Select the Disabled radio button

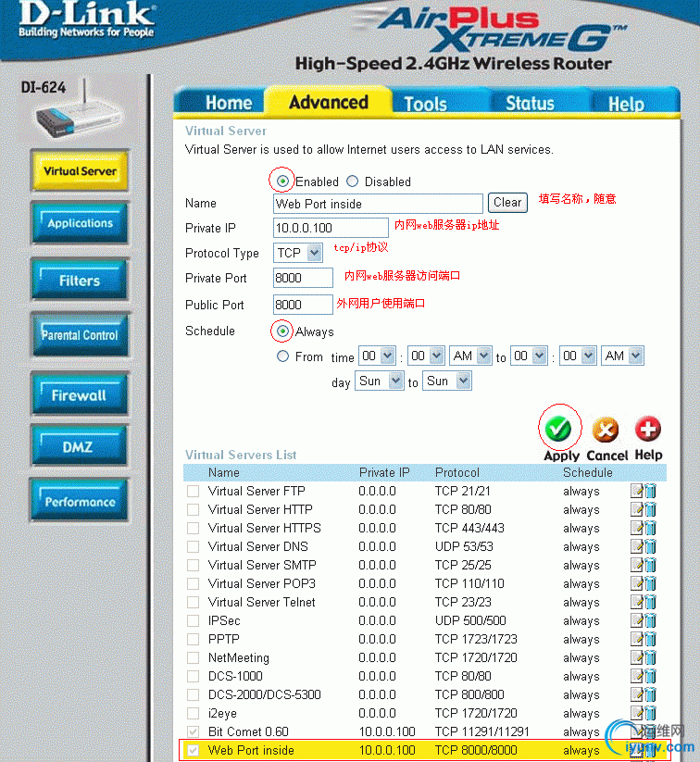[x=353, y=181]
